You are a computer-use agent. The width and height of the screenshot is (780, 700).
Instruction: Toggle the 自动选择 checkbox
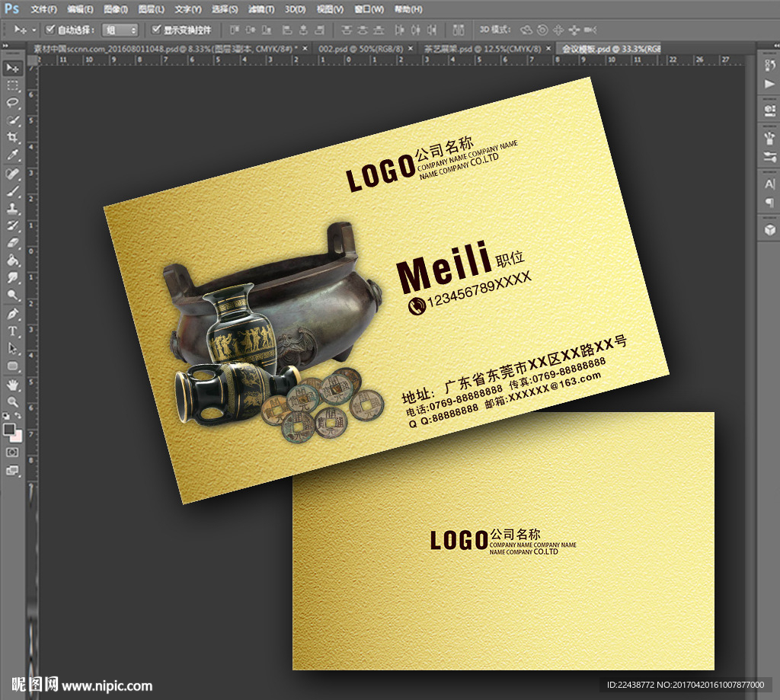[x=50, y=30]
